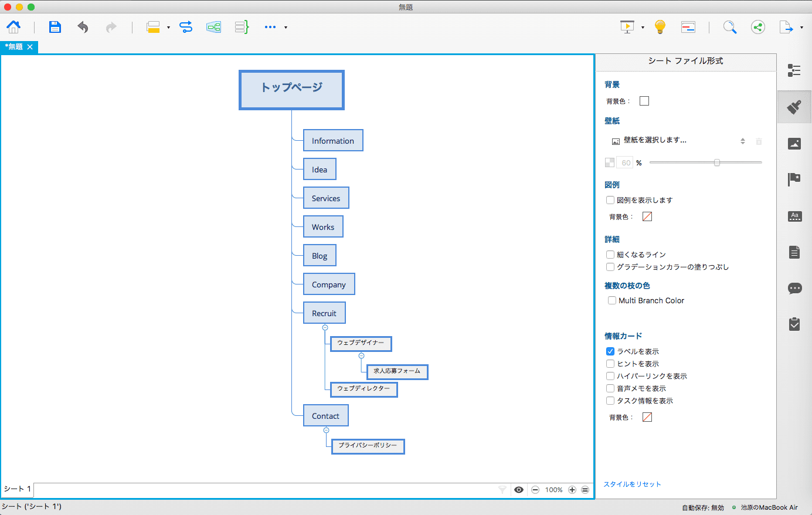The image size is (812, 515).
Task: Toggle the eye visibility icon in status bar
Action: click(x=519, y=490)
